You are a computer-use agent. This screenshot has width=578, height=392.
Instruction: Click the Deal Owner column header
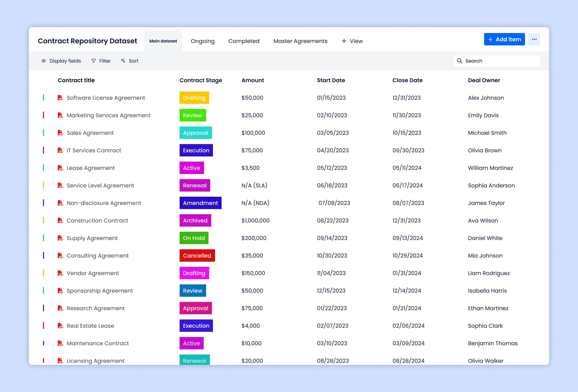pyautogui.click(x=484, y=80)
